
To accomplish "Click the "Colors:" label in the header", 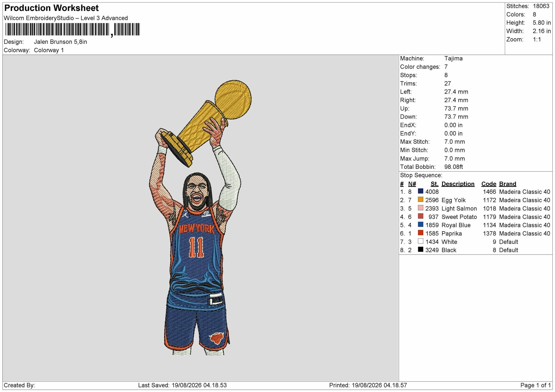I will pos(516,15).
